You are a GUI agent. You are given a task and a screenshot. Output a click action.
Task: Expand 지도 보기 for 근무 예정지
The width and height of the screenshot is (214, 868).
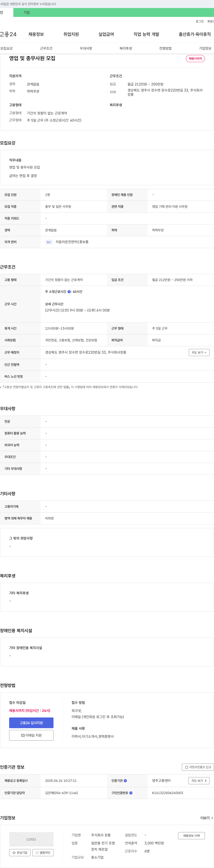tap(199, 352)
